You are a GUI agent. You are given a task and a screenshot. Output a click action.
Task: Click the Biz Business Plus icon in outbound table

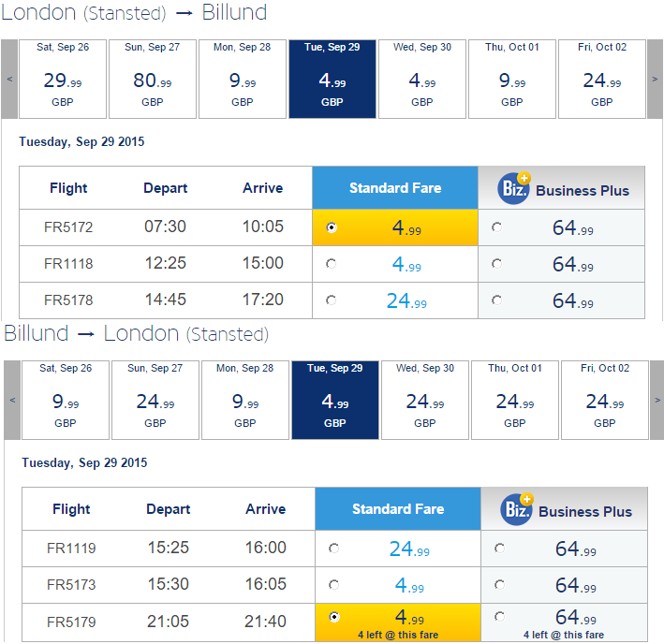(x=514, y=188)
